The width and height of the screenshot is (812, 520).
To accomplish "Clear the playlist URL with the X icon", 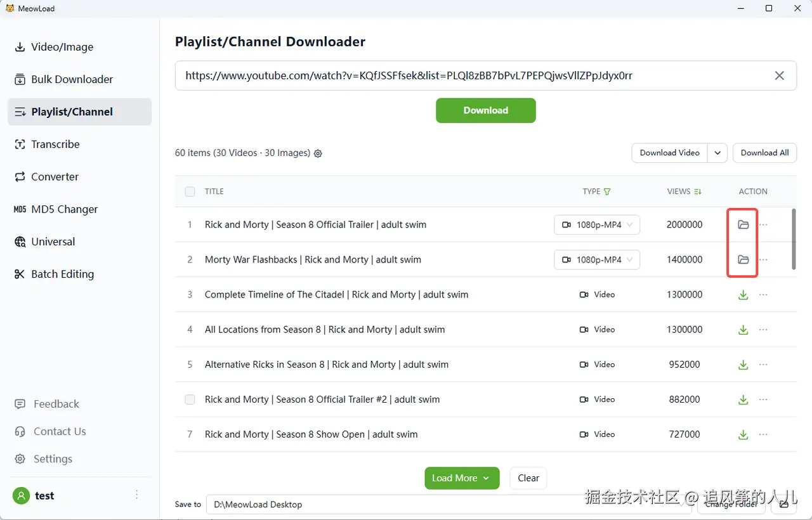I will [780, 75].
